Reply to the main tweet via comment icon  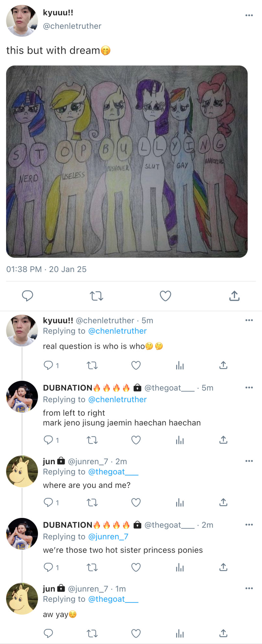(28, 296)
